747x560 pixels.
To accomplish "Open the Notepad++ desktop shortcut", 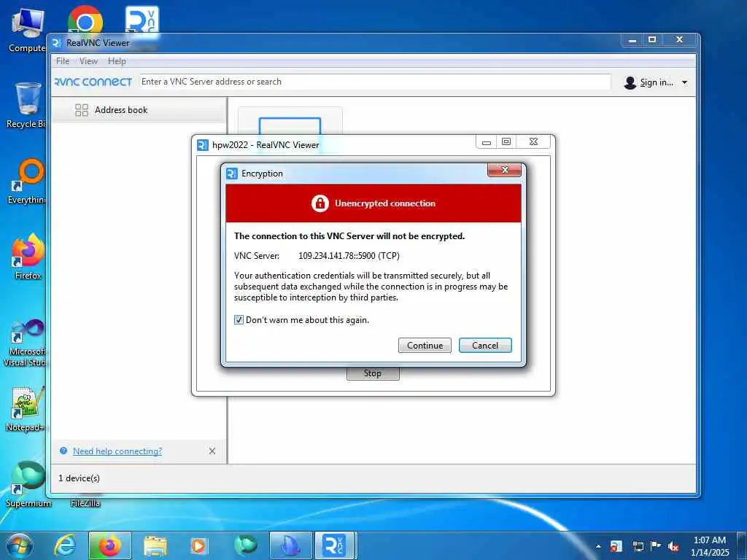I will (x=26, y=410).
